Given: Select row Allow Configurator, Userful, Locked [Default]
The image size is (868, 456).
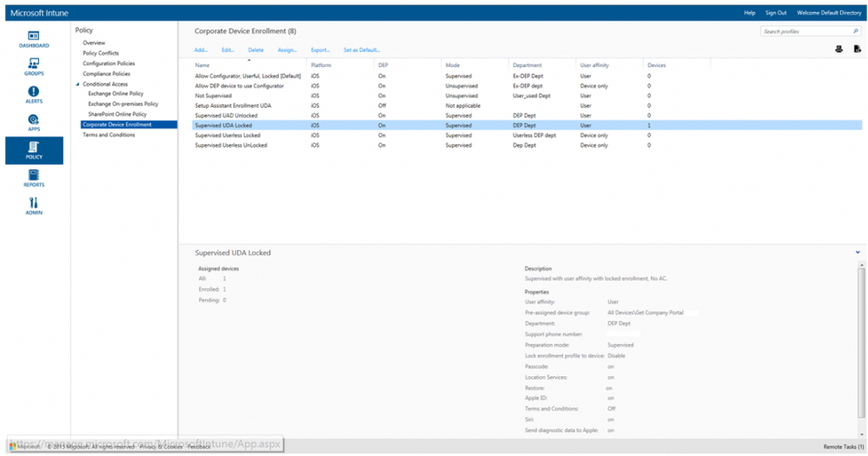Looking at the screenshot, I should [527, 76].
